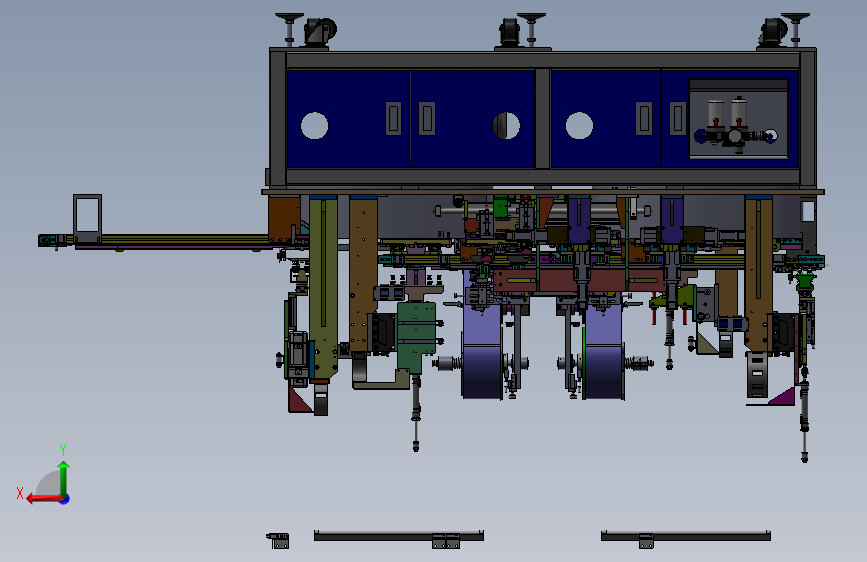Select the olive vertical column on left side
The width and height of the screenshot is (867, 562).
tap(323, 288)
